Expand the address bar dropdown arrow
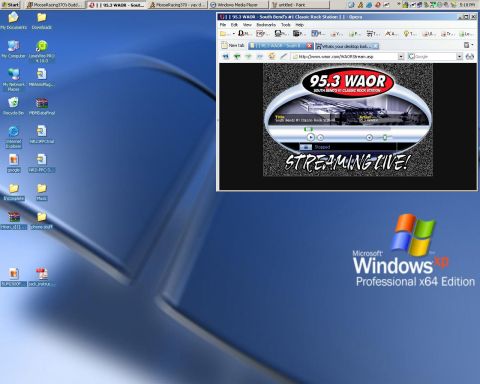480x384 pixels. pos(401,57)
